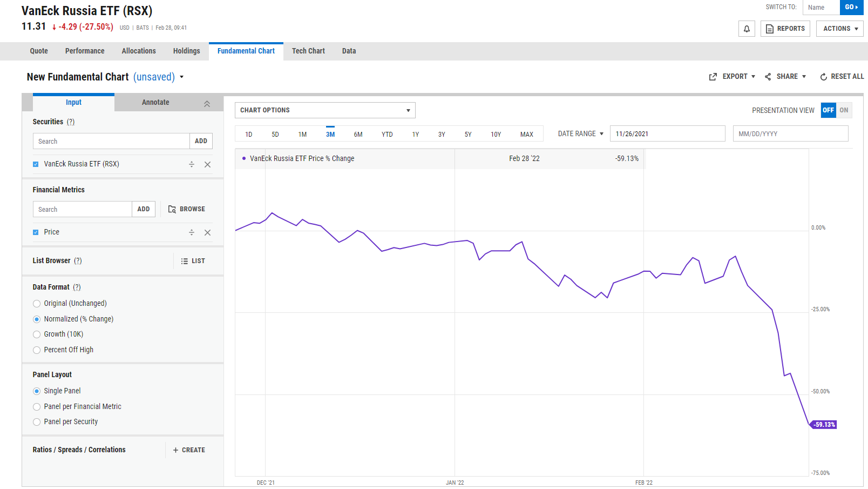Open the Data tab
868x489 pixels.
tap(349, 51)
